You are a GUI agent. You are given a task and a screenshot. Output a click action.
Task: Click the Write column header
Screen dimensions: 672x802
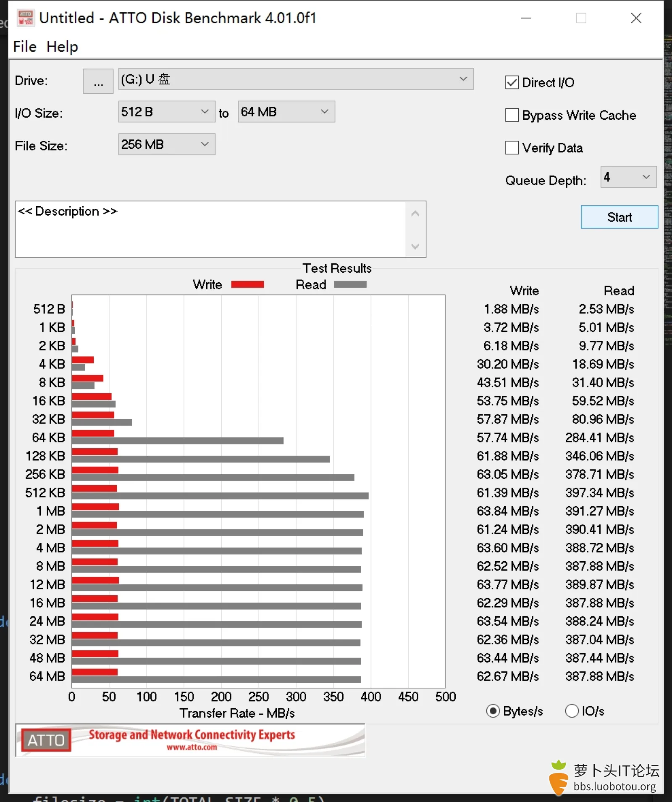[x=524, y=291]
